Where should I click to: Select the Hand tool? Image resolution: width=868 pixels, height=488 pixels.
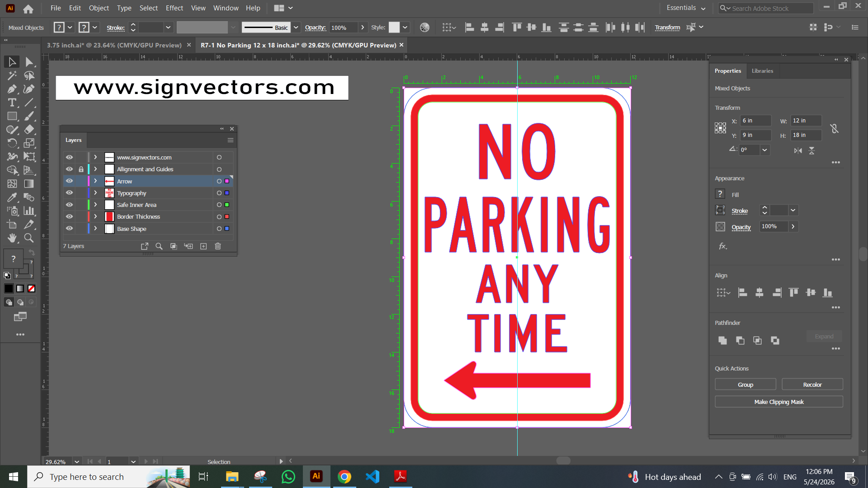click(12, 238)
